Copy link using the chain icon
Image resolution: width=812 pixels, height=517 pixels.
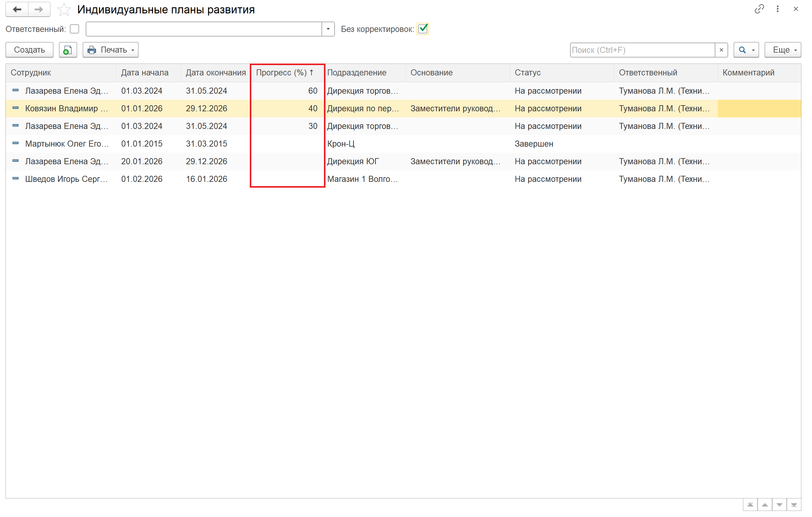pos(759,9)
